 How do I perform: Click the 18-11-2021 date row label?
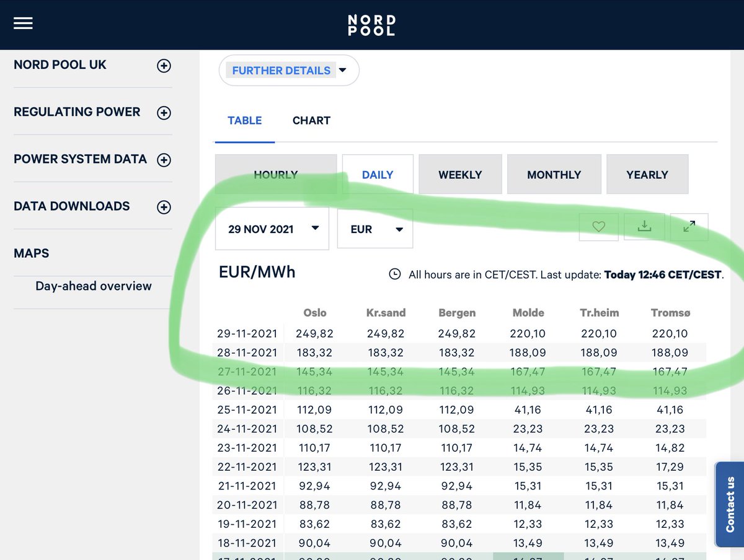pyautogui.click(x=247, y=543)
